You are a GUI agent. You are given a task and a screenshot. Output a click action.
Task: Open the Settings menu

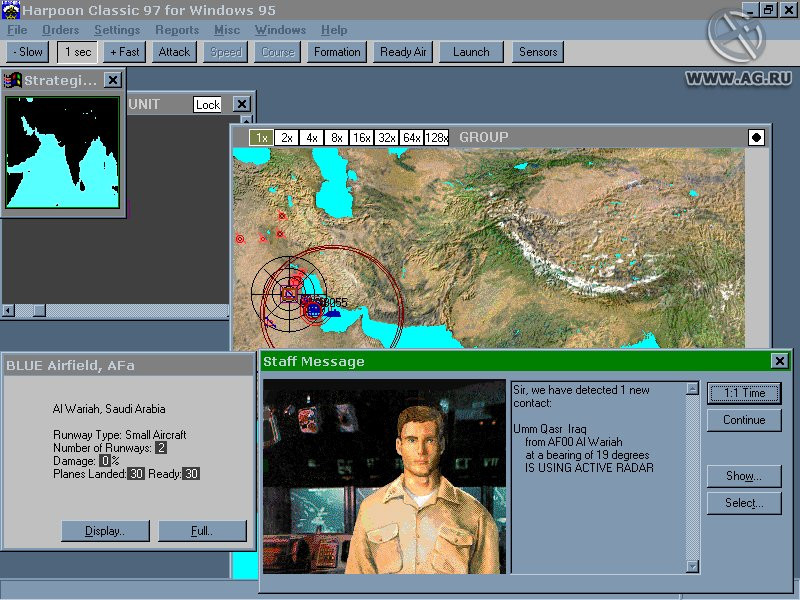[117, 30]
